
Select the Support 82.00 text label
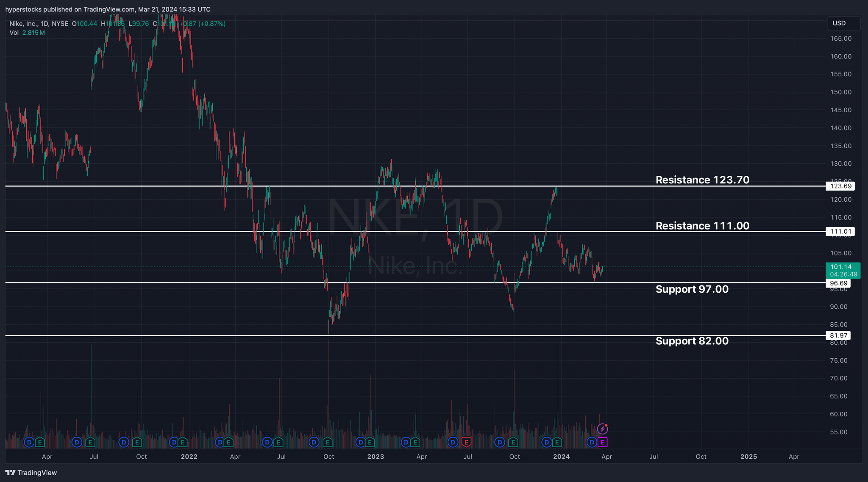tap(692, 341)
